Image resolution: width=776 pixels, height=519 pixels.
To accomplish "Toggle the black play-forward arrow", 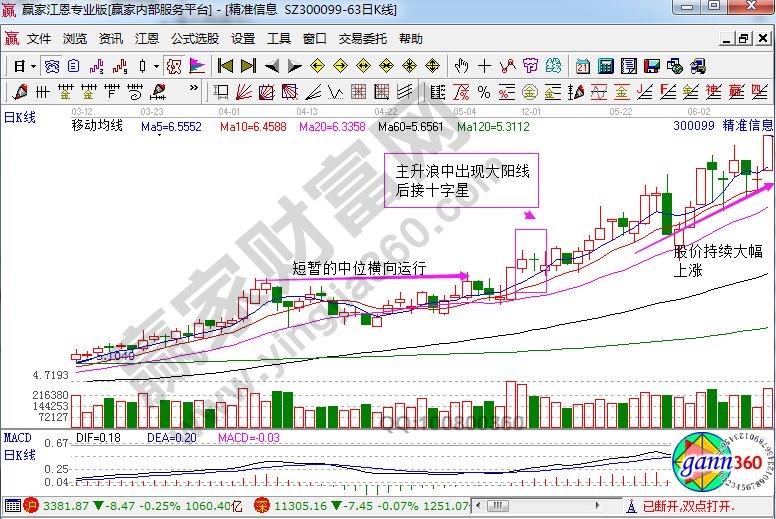I will (294, 66).
